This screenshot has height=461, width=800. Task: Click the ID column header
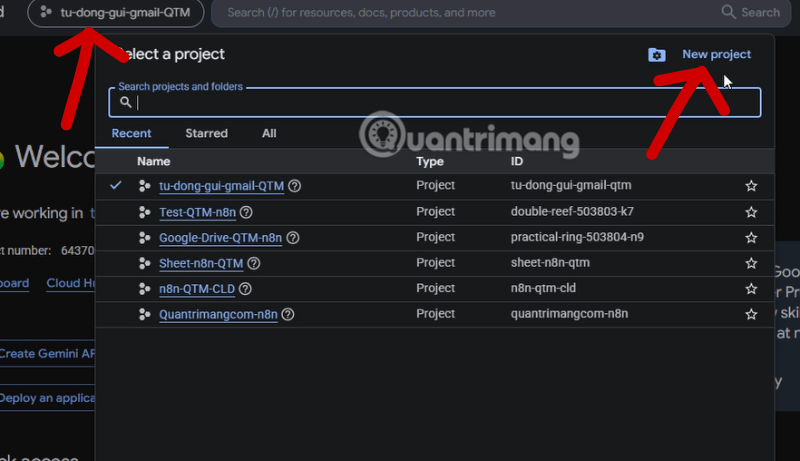coord(517,162)
